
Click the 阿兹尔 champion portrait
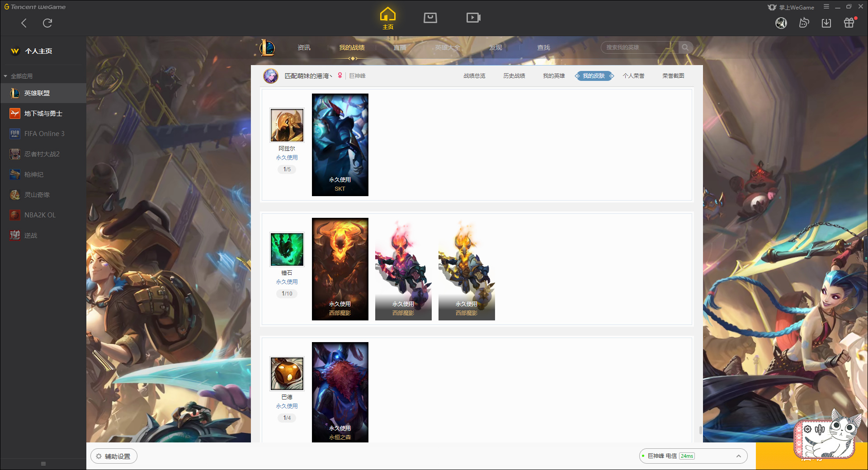pyautogui.click(x=287, y=125)
